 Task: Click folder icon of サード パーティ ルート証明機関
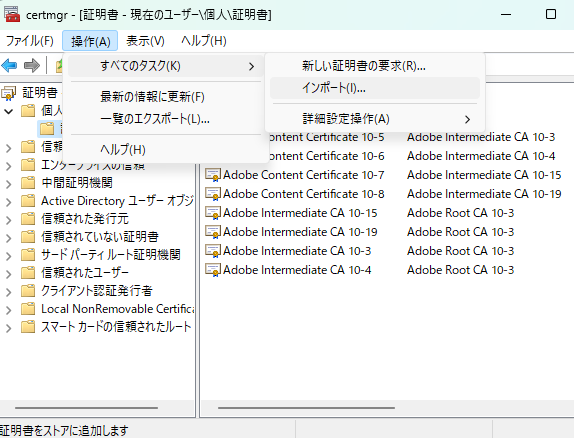tap(28, 255)
